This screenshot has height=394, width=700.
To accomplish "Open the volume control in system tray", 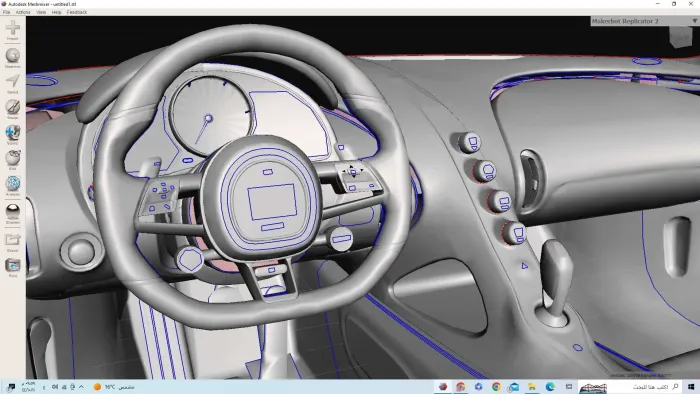I will pos(55,387).
